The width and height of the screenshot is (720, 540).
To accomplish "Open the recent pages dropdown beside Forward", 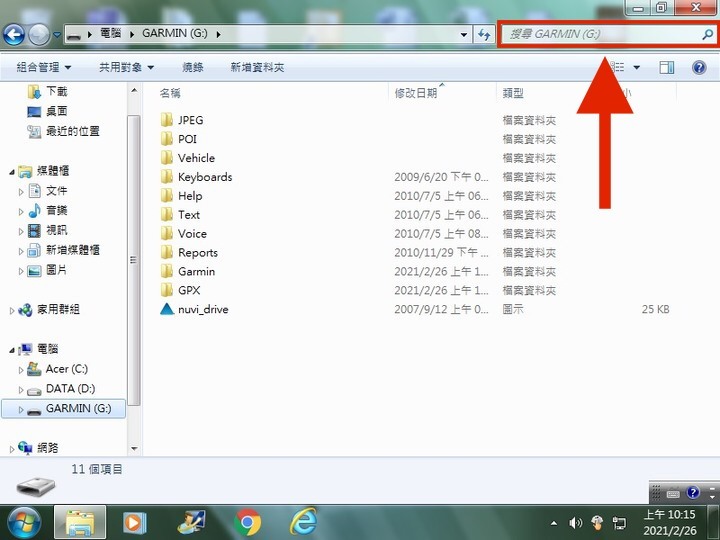I will point(57,34).
